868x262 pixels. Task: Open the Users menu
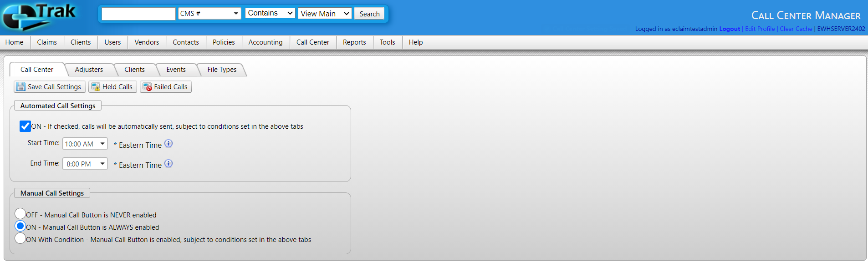point(112,42)
